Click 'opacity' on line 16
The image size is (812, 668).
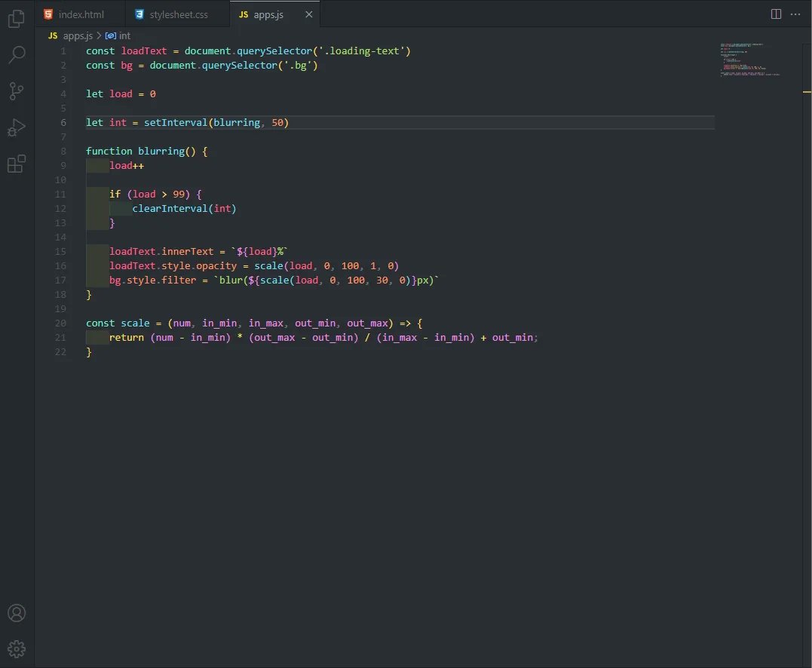pyautogui.click(x=216, y=266)
